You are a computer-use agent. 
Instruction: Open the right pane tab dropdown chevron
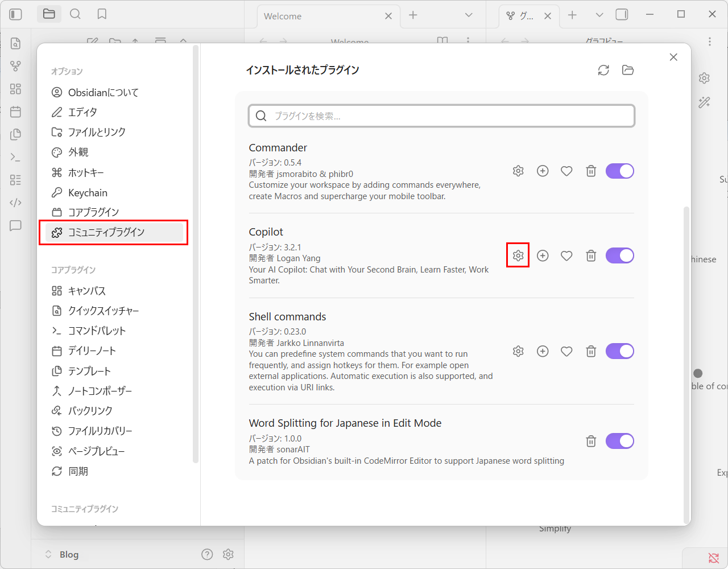(x=599, y=15)
